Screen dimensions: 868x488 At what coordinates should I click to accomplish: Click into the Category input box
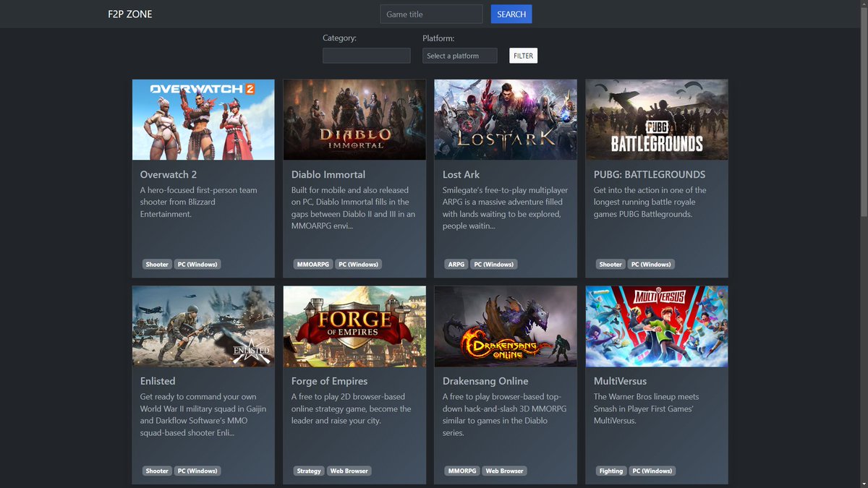367,56
